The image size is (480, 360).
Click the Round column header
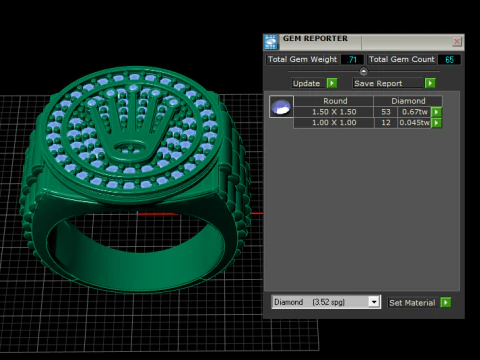(334, 101)
